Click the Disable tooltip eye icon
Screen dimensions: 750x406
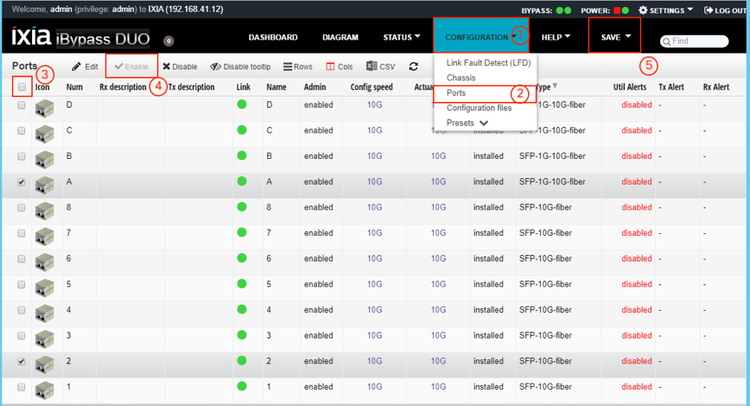[x=215, y=66]
